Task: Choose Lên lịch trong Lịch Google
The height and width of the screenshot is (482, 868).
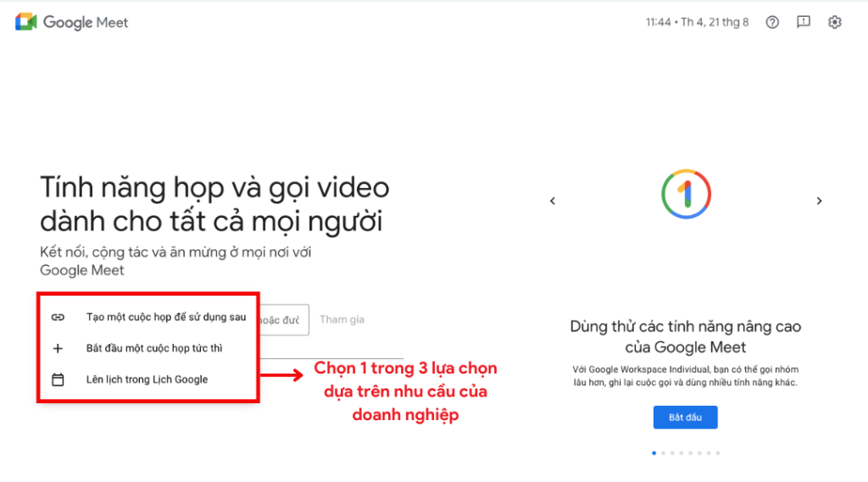Action: [147, 380]
